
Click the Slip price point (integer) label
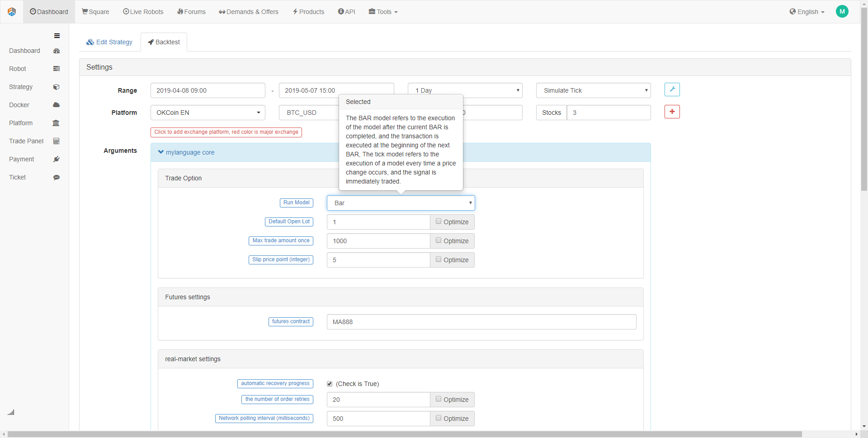pos(281,260)
